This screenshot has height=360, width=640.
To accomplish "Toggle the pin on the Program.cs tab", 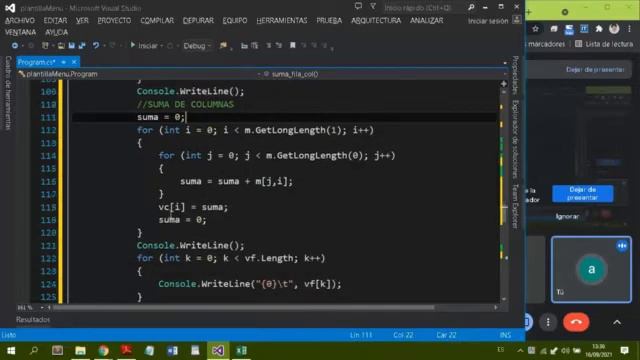I will pos(64,62).
